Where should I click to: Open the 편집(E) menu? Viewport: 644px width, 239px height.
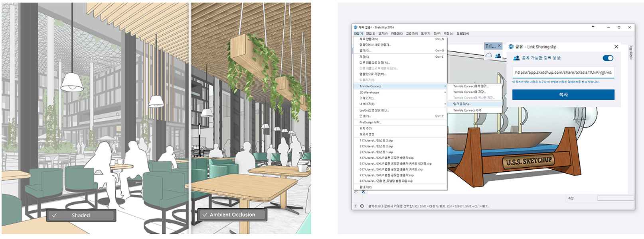[x=371, y=33]
